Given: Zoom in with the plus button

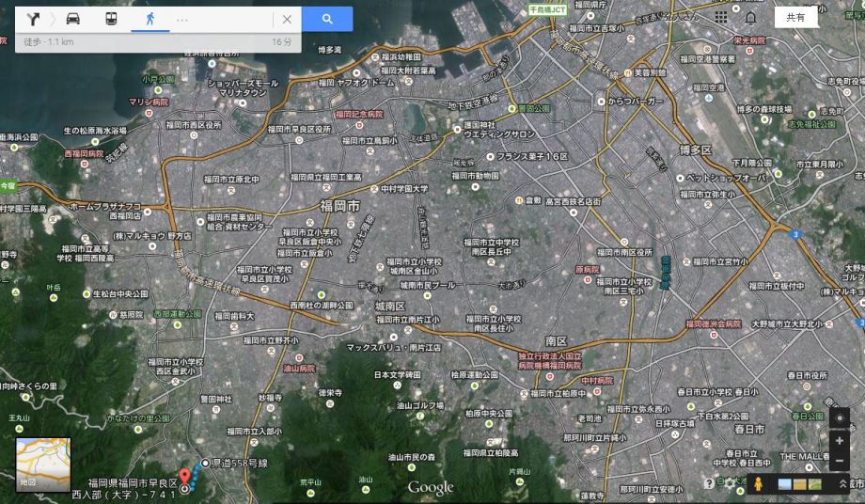Looking at the screenshot, I should 840,441.
